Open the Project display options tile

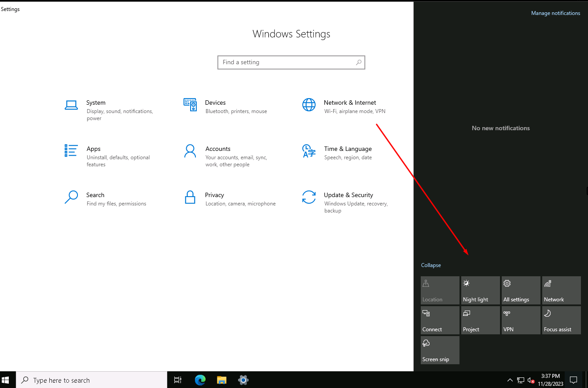click(x=480, y=320)
